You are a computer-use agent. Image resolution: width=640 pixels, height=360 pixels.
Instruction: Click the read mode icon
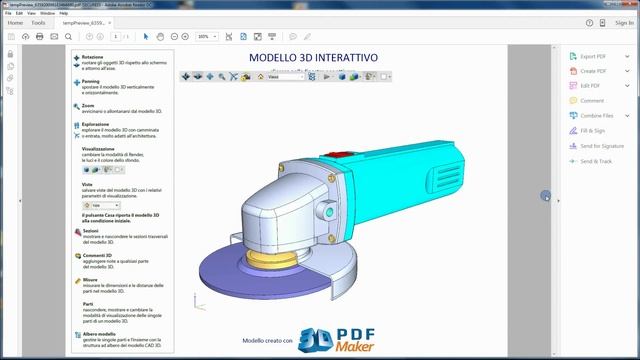click(x=272, y=37)
